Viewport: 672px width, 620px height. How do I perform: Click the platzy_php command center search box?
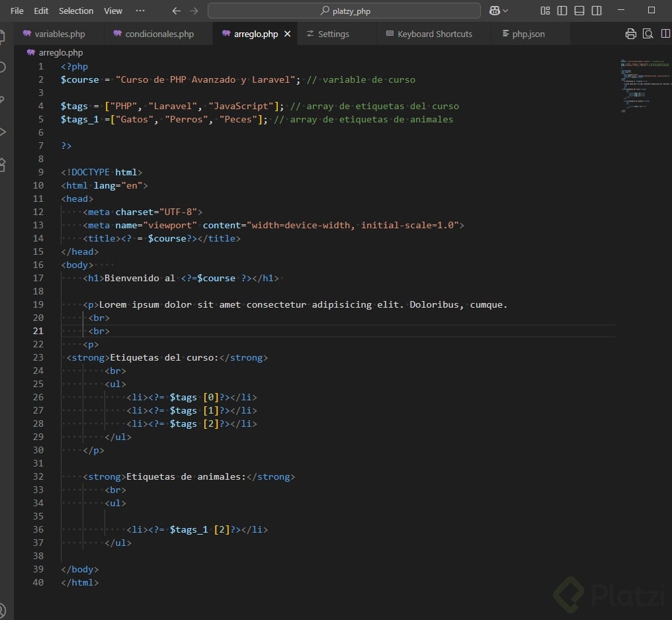pyautogui.click(x=344, y=11)
